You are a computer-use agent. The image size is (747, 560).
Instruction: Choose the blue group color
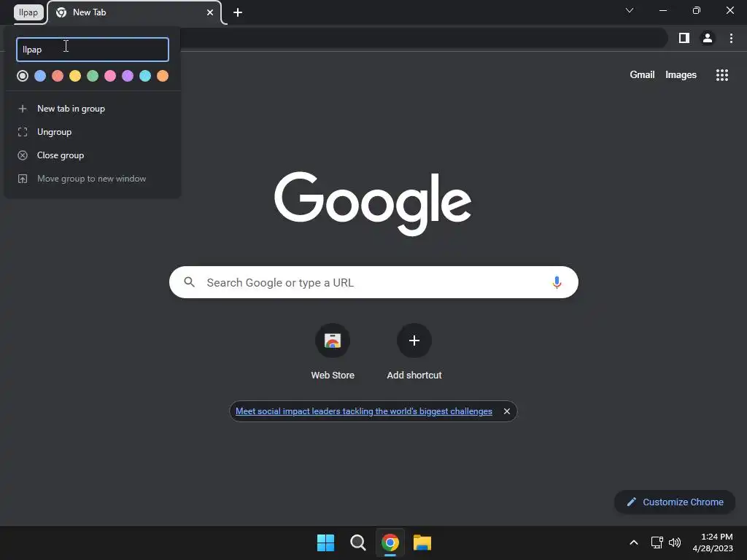40,76
